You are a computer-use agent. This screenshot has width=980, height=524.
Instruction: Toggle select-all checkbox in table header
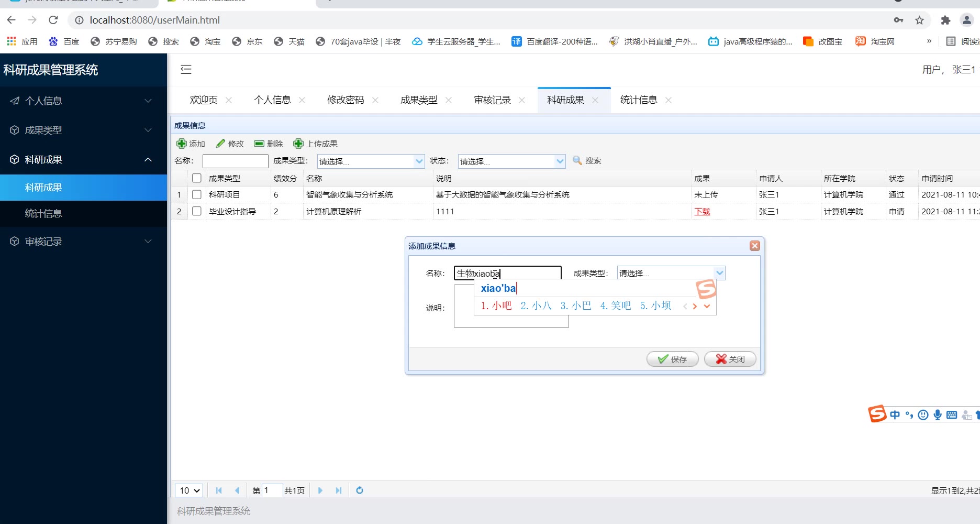[197, 178]
